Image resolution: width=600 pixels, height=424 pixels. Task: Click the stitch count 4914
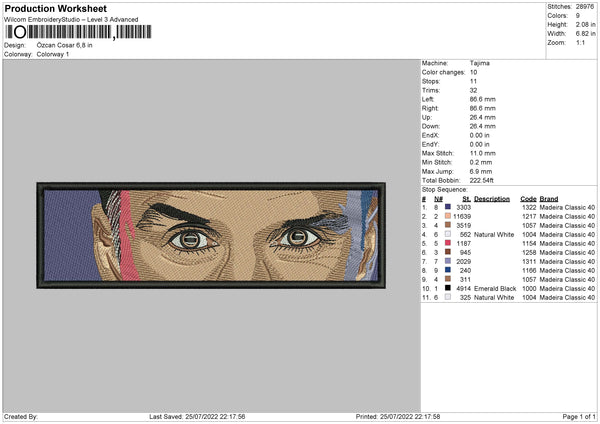click(x=463, y=289)
